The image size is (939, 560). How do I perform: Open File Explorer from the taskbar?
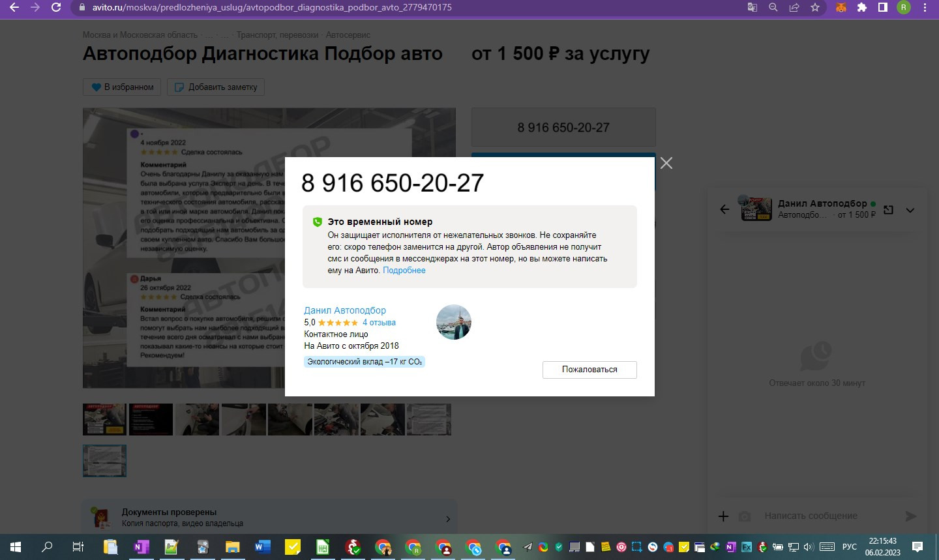(233, 547)
